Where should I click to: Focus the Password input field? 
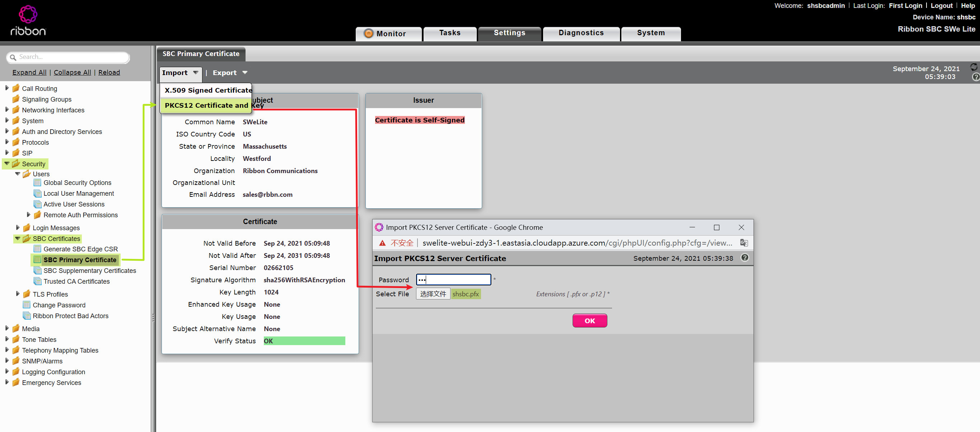click(453, 279)
